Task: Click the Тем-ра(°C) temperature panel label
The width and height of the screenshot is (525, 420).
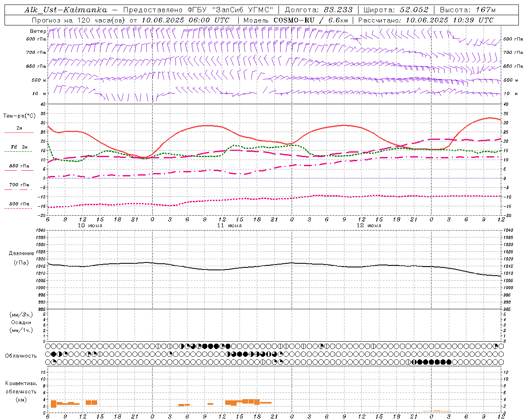Action: pyautogui.click(x=19, y=116)
